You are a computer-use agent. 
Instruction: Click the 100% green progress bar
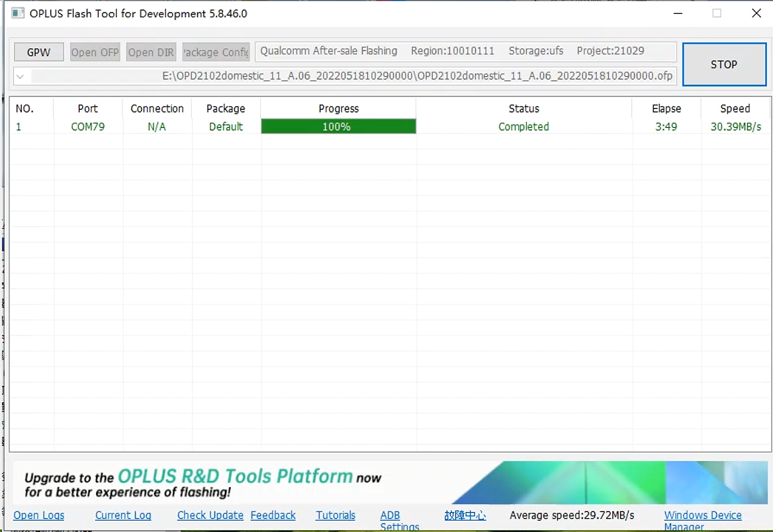pos(338,126)
